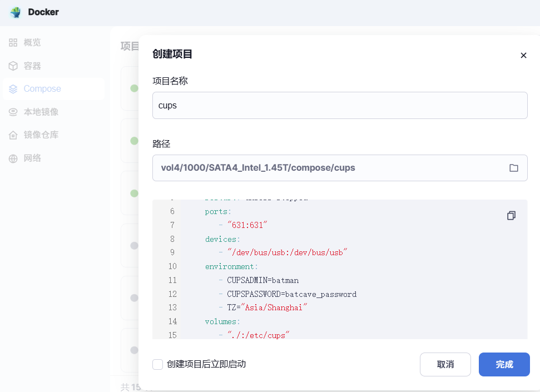
Task: Click the volumes: line in editor
Action: point(222,321)
